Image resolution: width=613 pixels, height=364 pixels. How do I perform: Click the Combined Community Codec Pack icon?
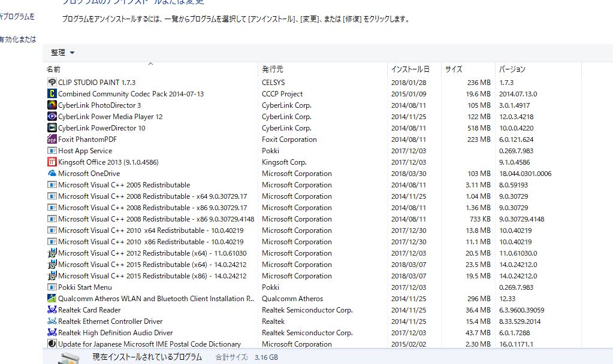[52, 94]
